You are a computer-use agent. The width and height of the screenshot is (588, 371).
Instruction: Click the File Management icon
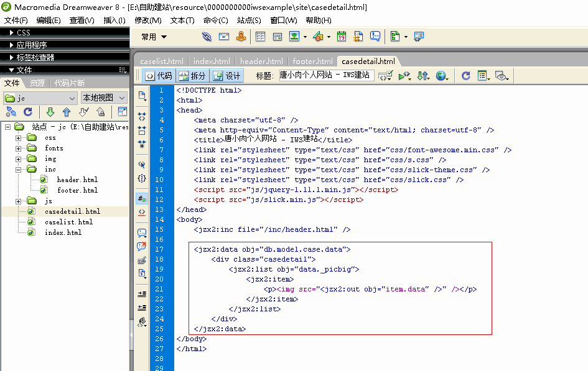[423, 76]
